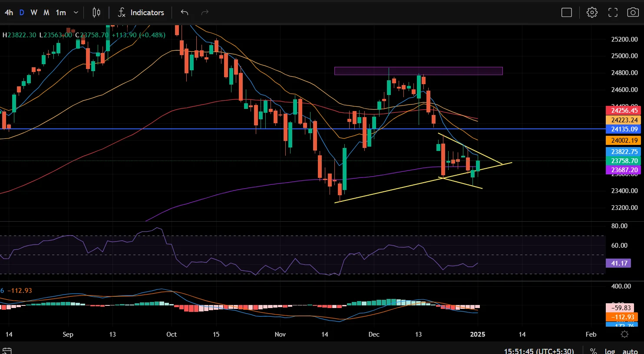This screenshot has width=644, height=354.
Task: Click the date range icon at bottom-left
Action: pos(7,351)
